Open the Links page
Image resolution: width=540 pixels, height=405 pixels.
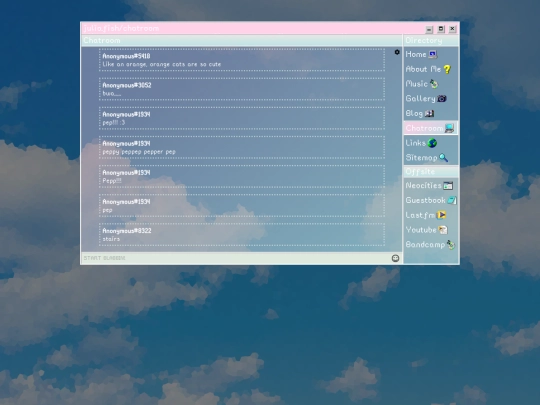click(x=415, y=143)
